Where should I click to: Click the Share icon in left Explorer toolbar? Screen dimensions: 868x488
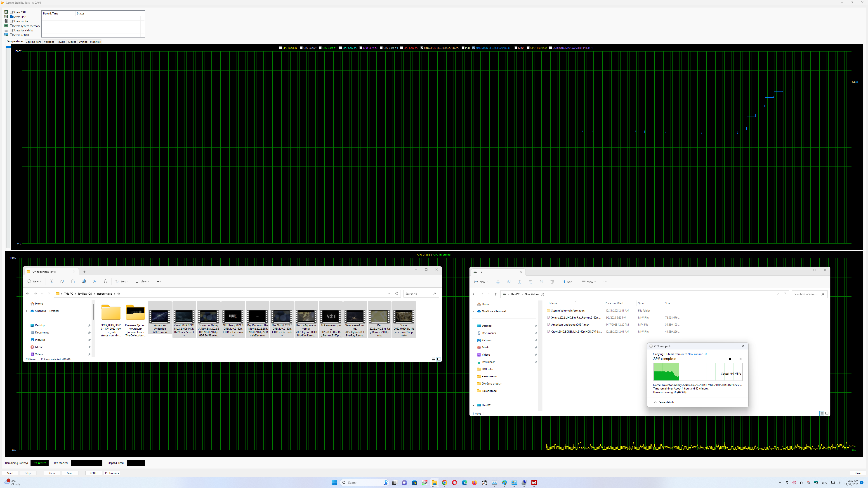(x=95, y=281)
